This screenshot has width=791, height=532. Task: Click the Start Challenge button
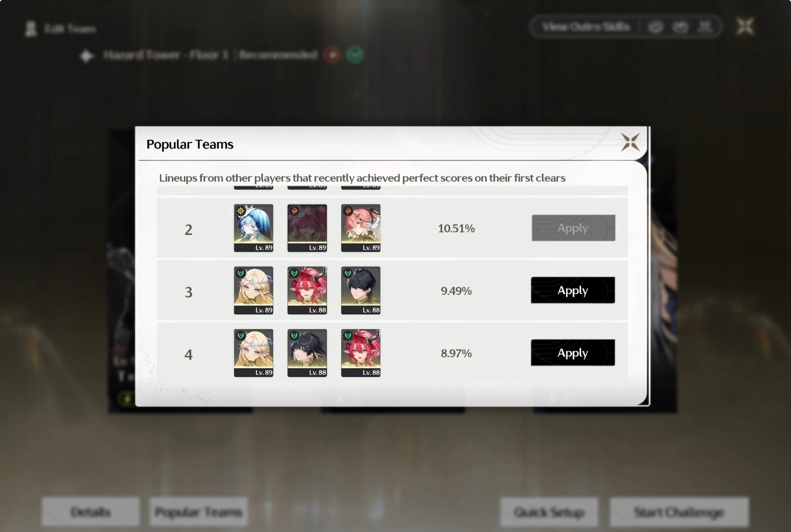pyautogui.click(x=679, y=512)
